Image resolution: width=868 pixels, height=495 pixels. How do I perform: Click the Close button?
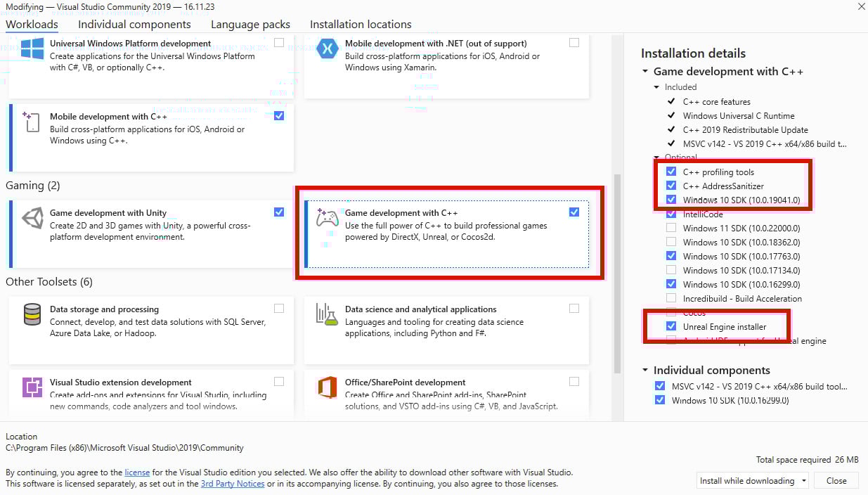pyautogui.click(x=836, y=481)
